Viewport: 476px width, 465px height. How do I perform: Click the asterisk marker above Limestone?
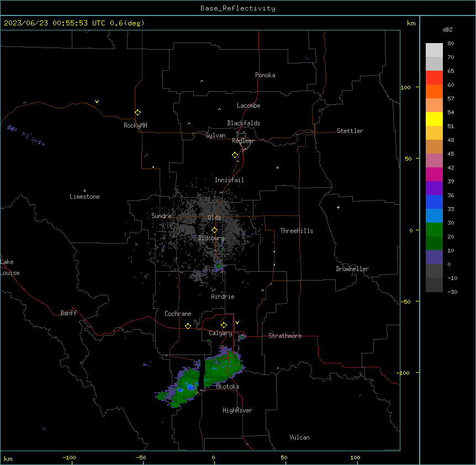(x=84, y=191)
